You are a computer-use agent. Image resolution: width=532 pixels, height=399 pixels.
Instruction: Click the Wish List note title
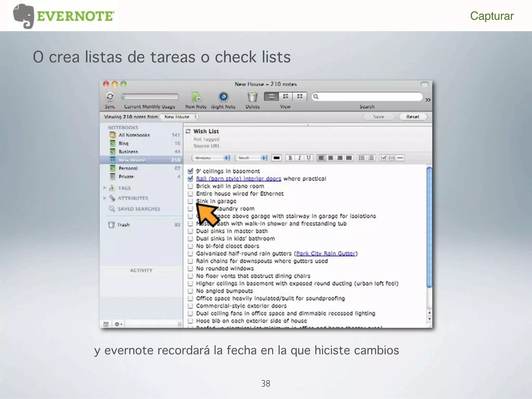tap(206, 131)
